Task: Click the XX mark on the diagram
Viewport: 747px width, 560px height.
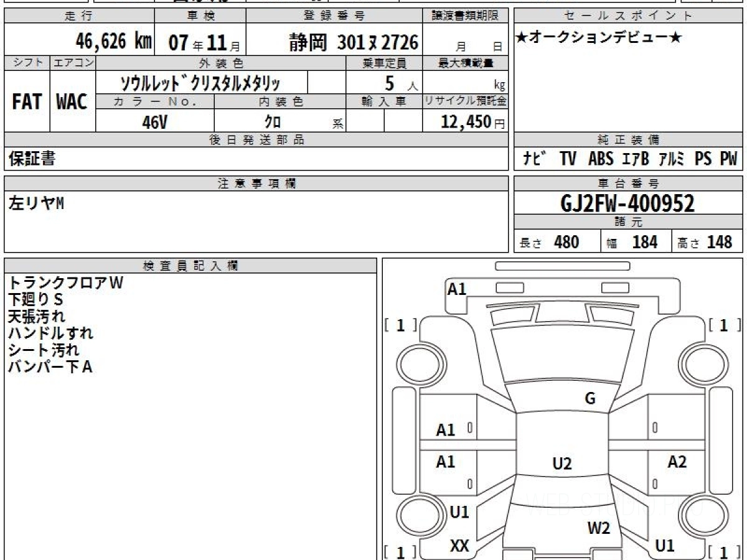Action: tap(459, 546)
